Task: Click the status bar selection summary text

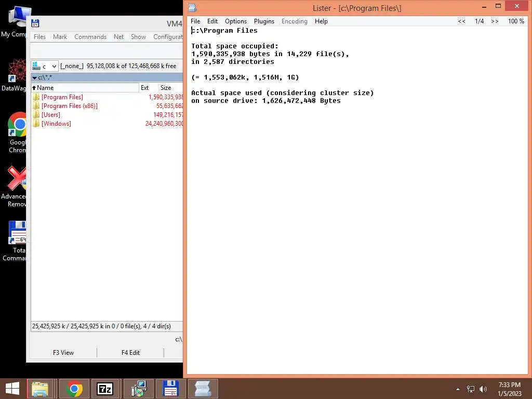Action: [101, 326]
